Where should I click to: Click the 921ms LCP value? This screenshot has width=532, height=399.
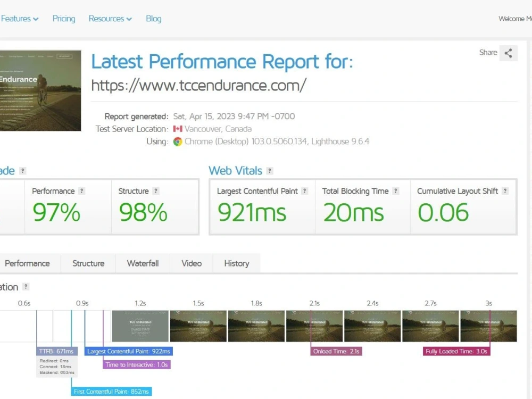click(252, 212)
